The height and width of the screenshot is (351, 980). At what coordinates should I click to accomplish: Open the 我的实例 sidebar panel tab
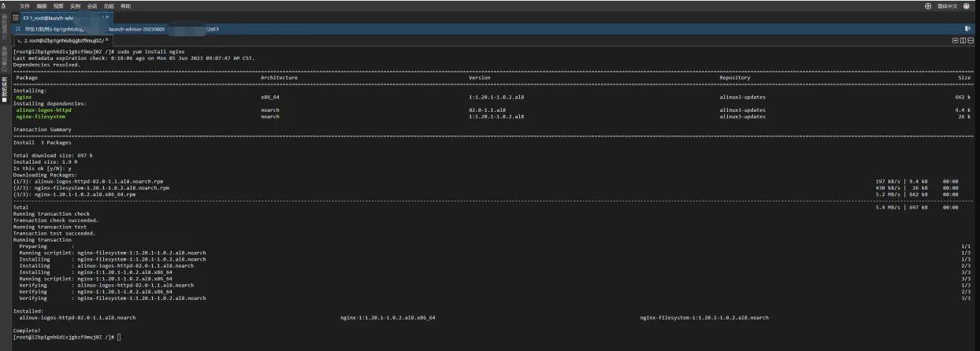coord(4,88)
